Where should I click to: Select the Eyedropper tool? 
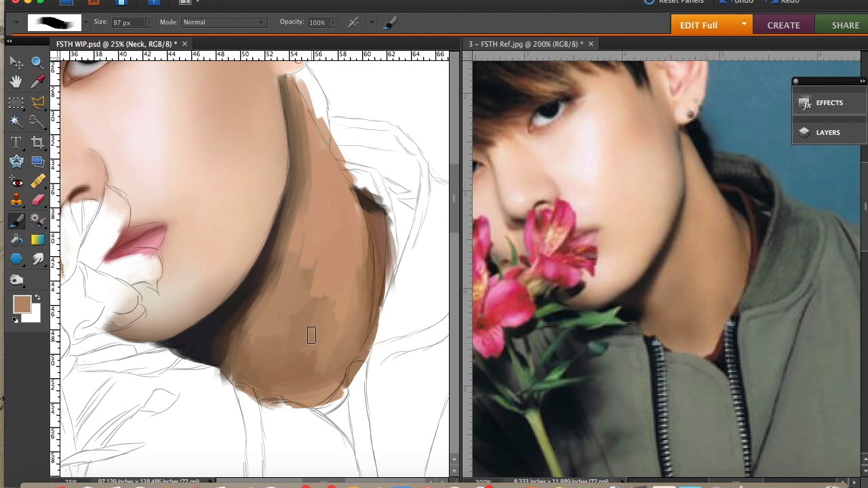click(x=37, y=82)
